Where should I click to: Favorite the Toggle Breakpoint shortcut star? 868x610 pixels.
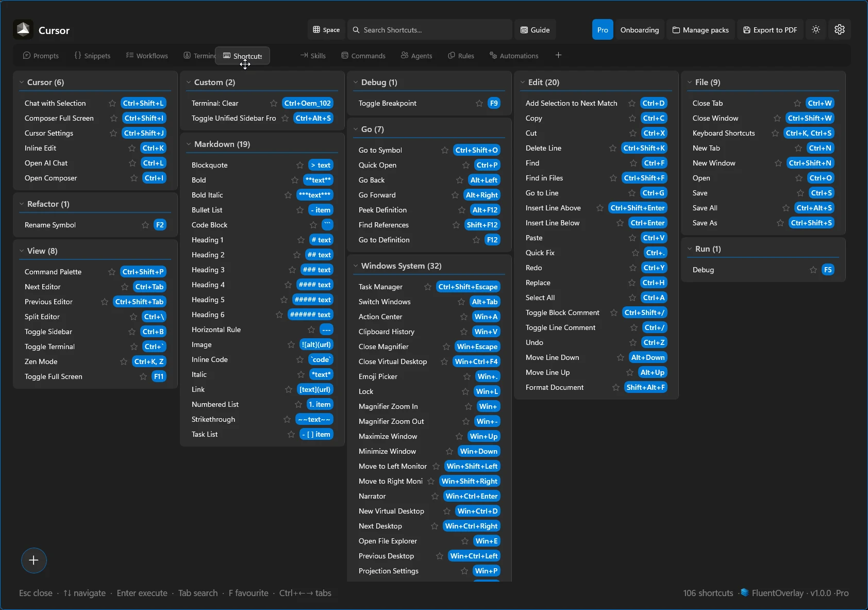click(478, 103)
